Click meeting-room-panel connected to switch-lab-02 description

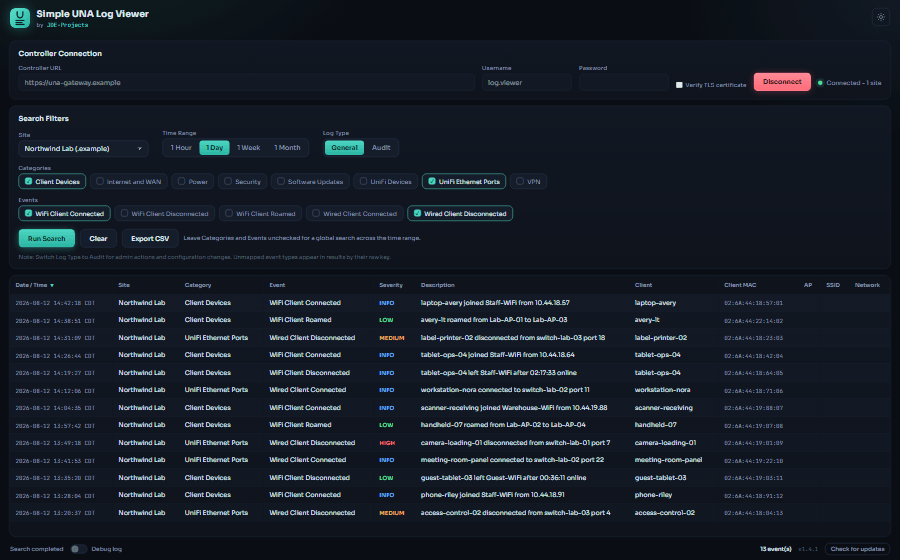[512, 460]
